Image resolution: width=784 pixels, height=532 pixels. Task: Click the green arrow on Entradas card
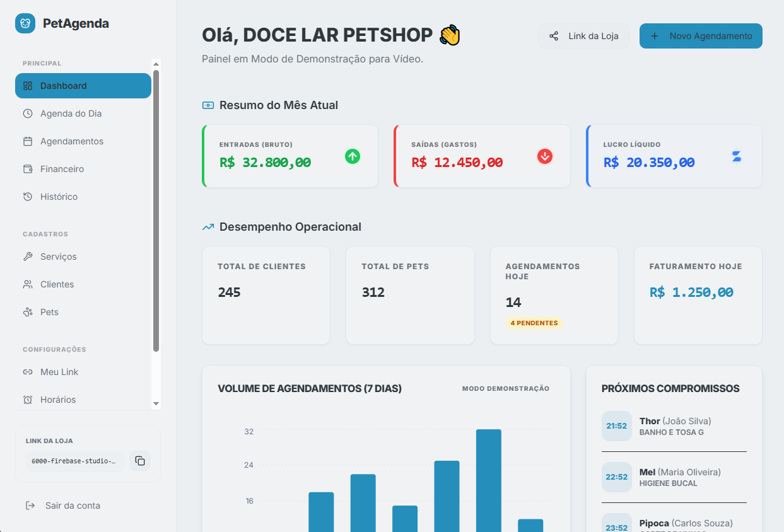click(353, 157)
